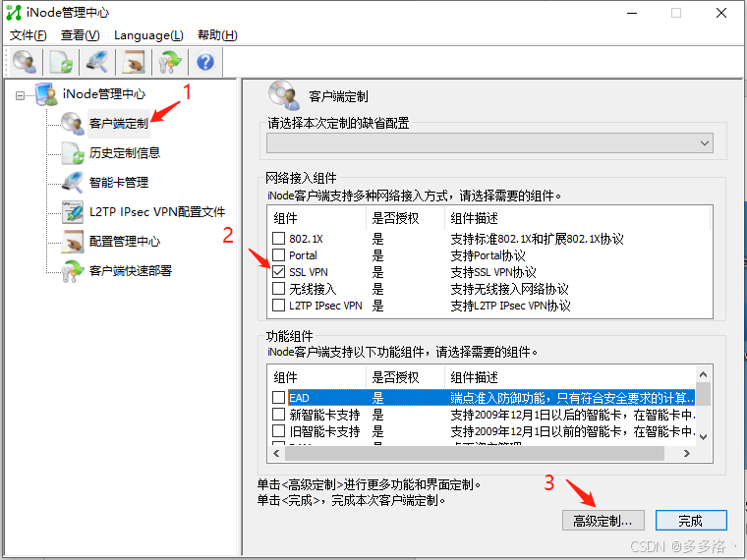Open the 查看(V) menu

point(80,35)
